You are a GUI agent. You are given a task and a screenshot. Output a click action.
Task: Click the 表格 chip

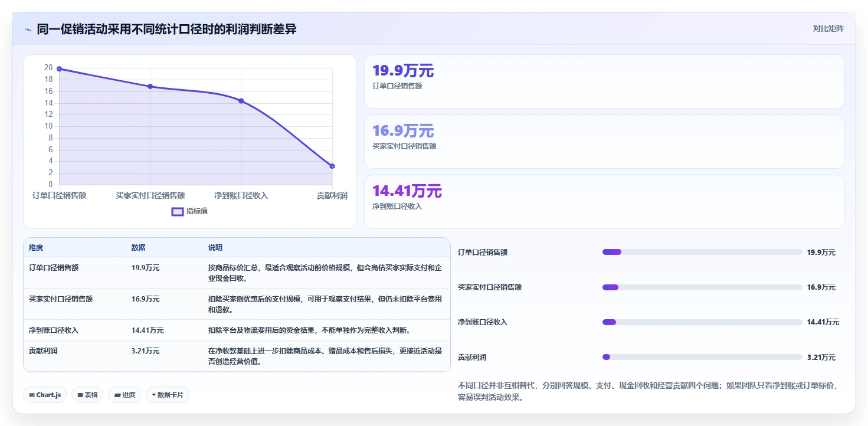(x=87, y=395)
